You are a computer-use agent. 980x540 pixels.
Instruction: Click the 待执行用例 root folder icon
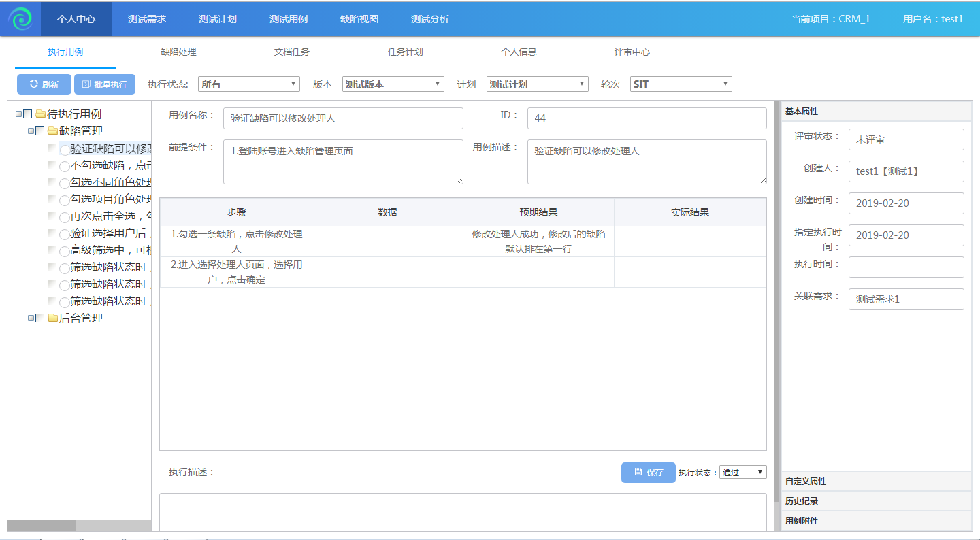tap(40, 114)
